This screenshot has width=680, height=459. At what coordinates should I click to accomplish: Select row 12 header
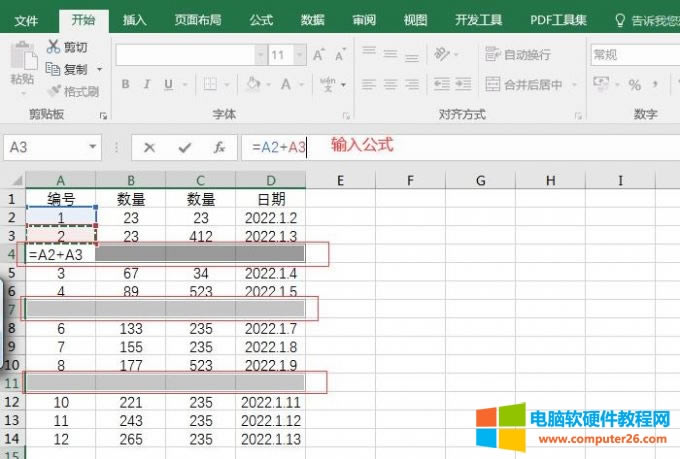12,402
